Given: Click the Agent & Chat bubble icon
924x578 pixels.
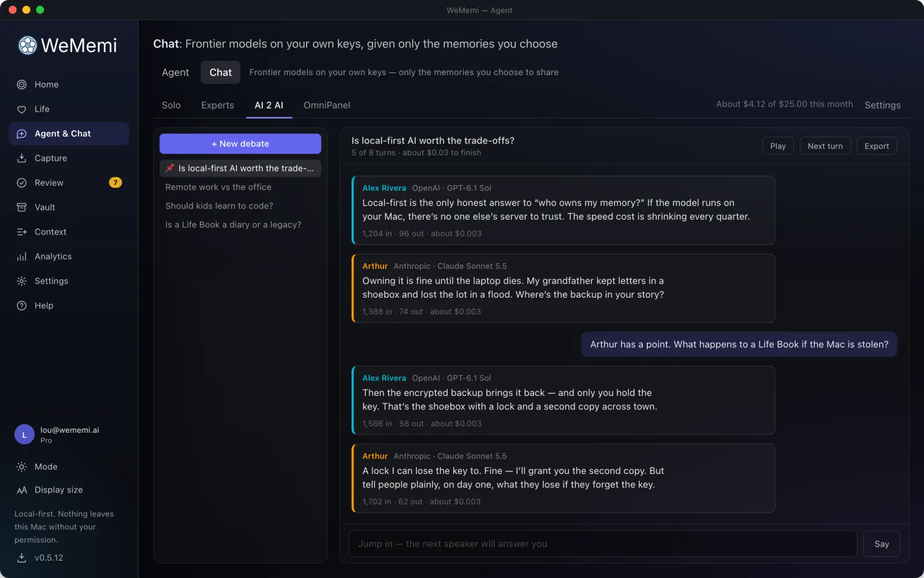Looking at the screenshot, I should (21, 134).
